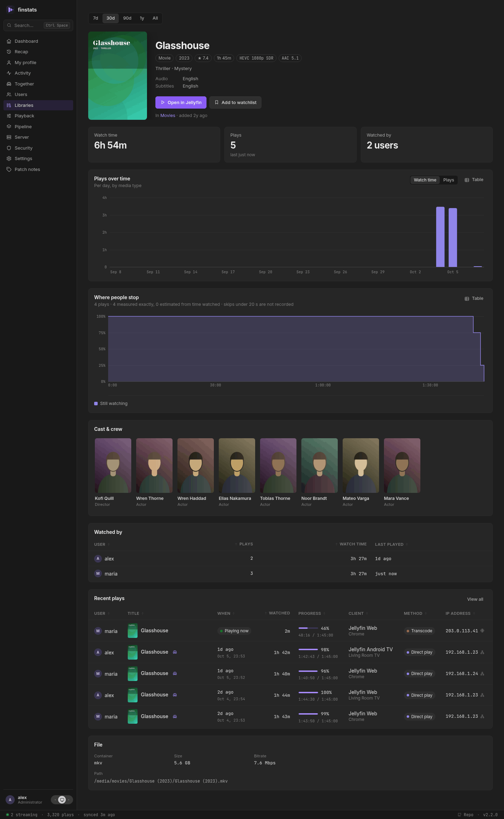Show Where people stop as Table
This screenshot has height=819, width=504.
point(474,298)
